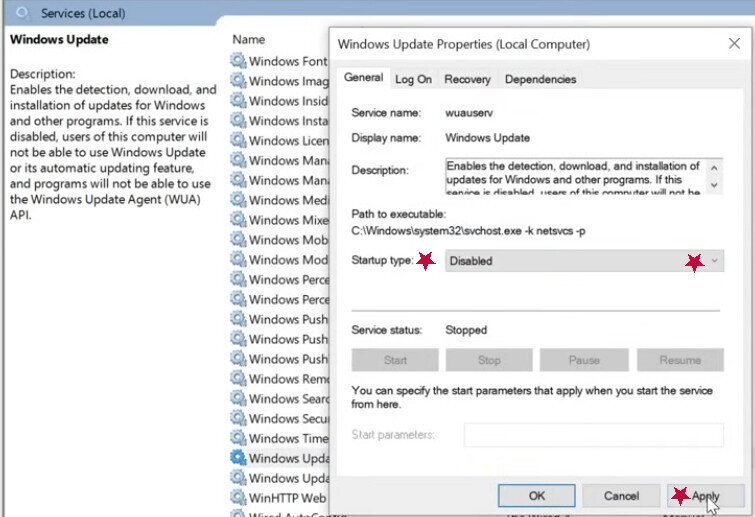Click the Name column header
The width and height of the screenshot is (755, 517).
(248, 39)
